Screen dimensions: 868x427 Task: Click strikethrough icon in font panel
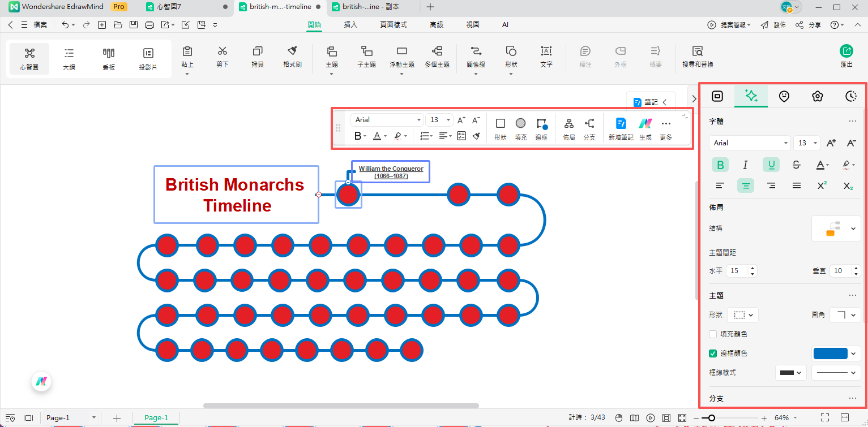click(x=796, y=165)
